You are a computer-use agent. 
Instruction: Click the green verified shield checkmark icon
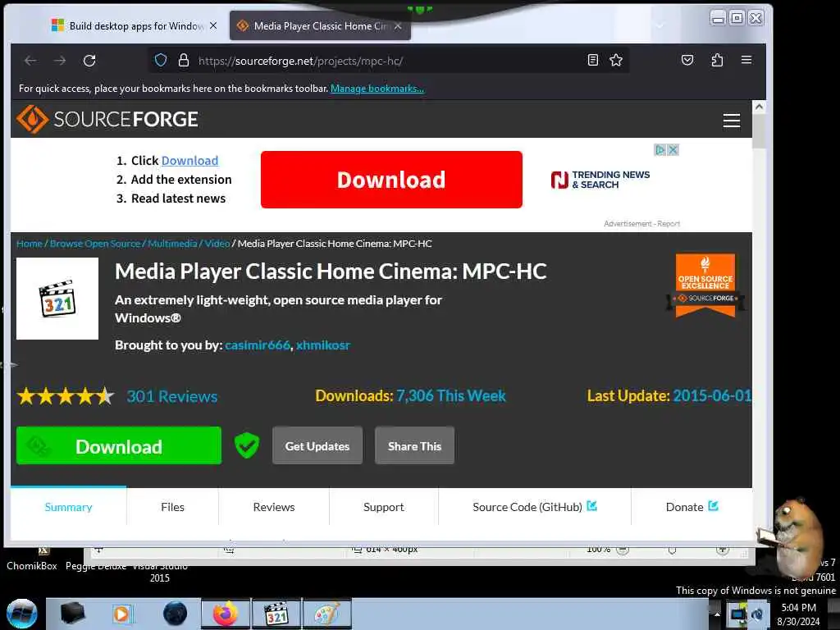[x=246, y=445]
